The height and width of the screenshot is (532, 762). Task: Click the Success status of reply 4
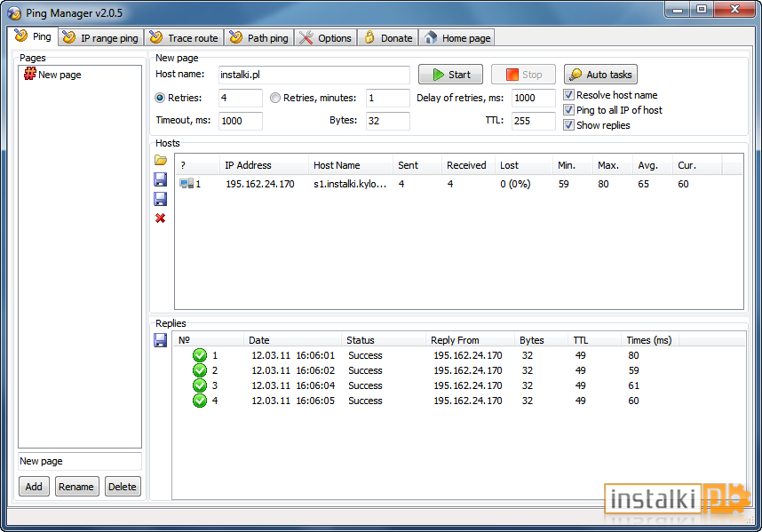[x=365, y=401]
